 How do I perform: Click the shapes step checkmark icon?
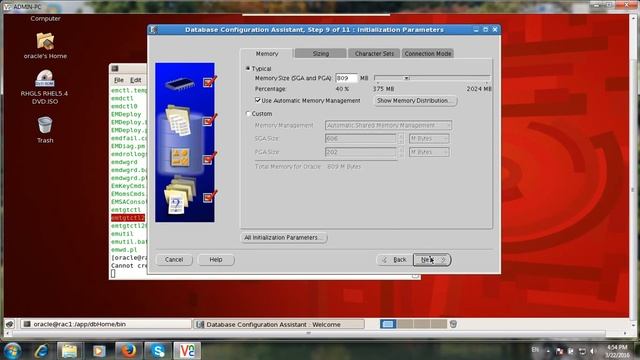[x=209, y=158]
